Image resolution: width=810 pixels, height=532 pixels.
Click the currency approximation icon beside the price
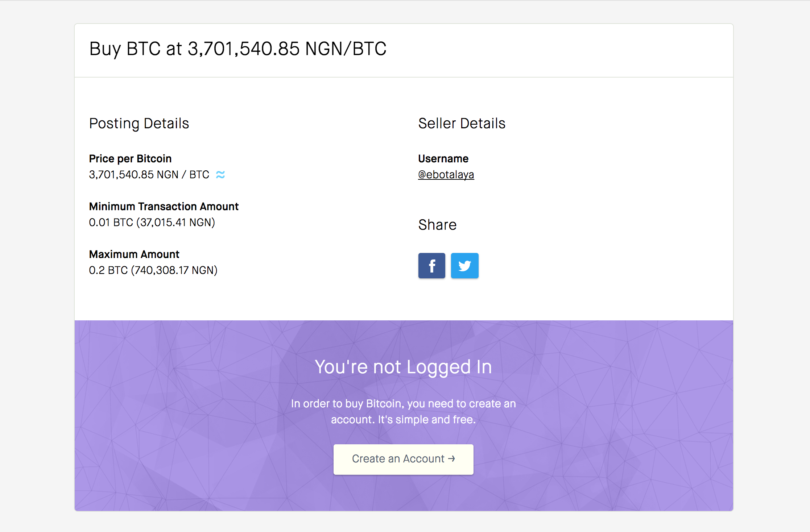click(220, 174)
